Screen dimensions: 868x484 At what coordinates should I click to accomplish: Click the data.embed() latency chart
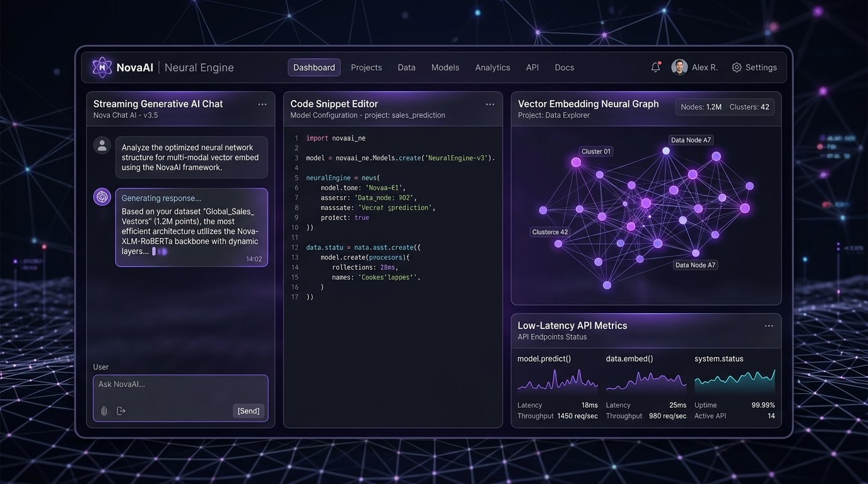point(646,381)
